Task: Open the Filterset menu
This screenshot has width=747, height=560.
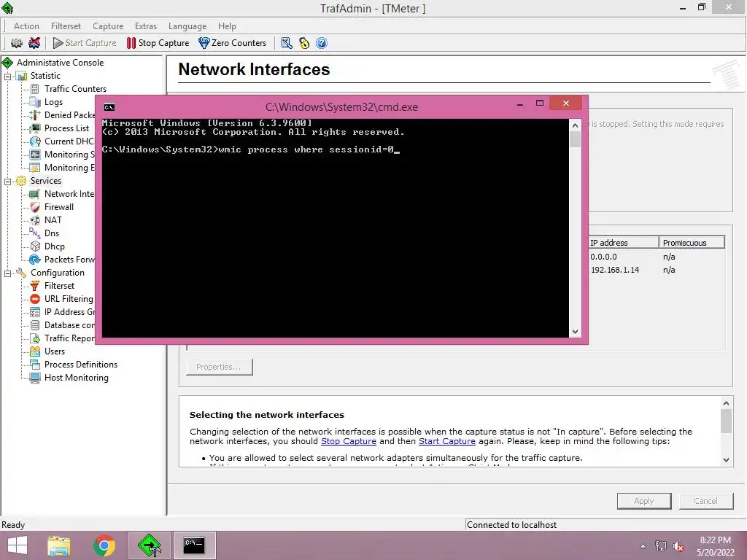Action: coord(66,26)
